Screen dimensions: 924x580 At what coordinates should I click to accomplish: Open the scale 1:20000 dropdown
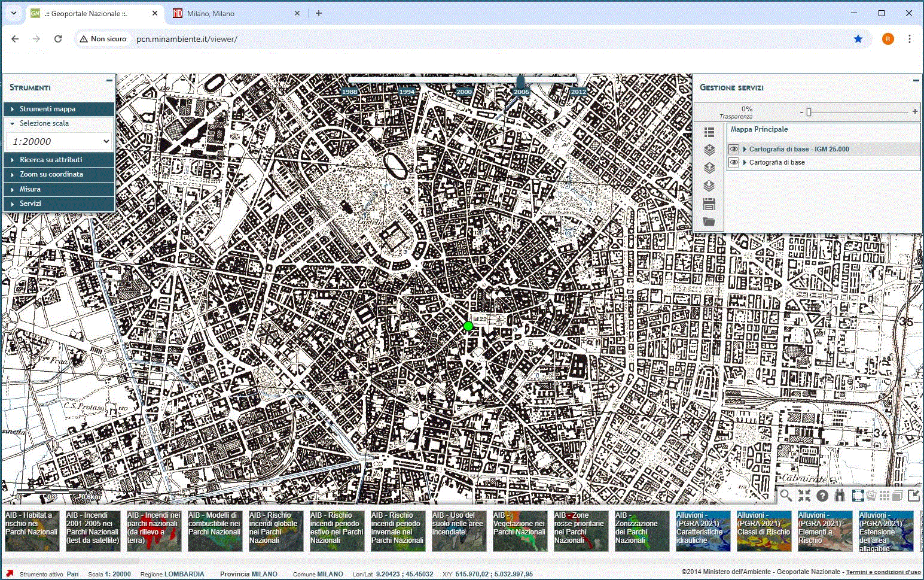tap(59, 141)
